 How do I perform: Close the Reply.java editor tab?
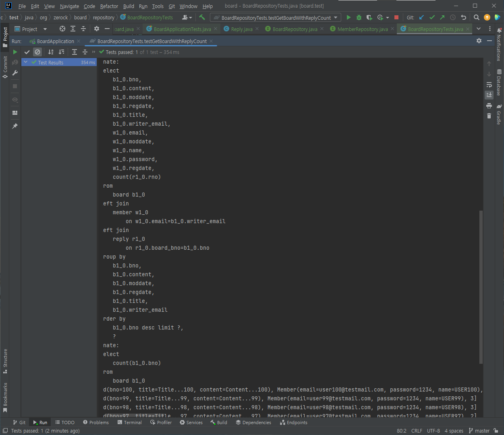click(x=257, y=29)
